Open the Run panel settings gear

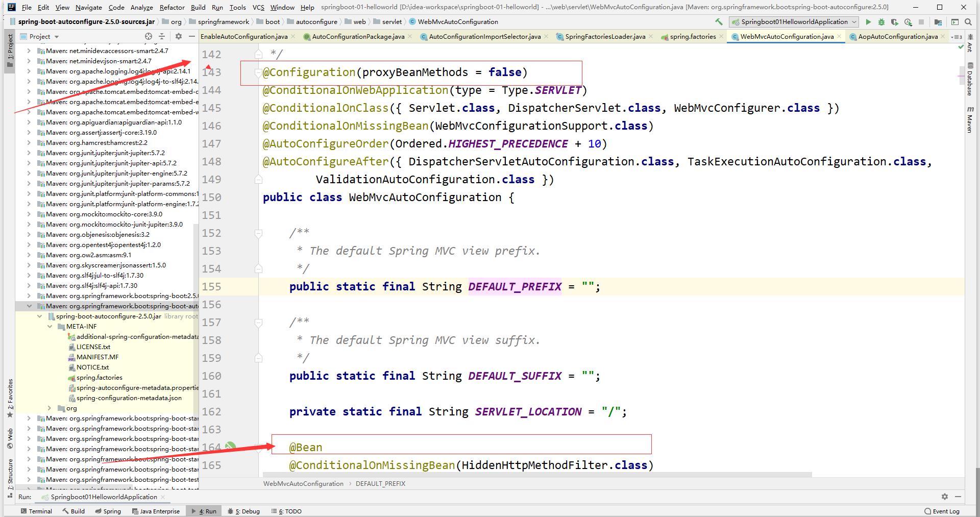944,496
